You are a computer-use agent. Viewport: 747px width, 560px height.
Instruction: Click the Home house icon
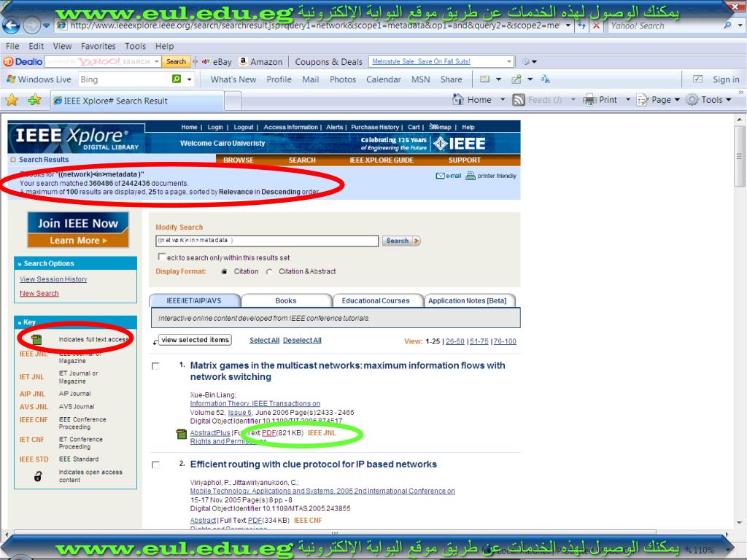tap(458, 99)
